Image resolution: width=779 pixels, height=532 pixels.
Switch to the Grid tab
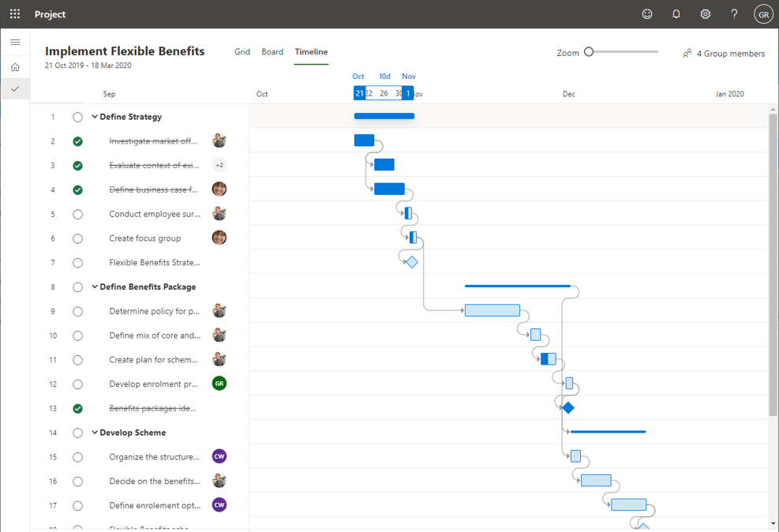pos(242,52)
